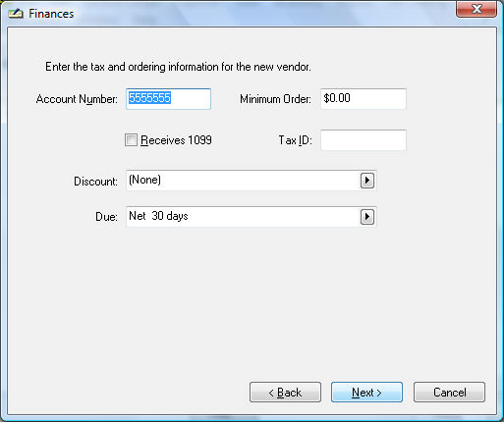Click the Minimum Order label

(x=275, y=99)
